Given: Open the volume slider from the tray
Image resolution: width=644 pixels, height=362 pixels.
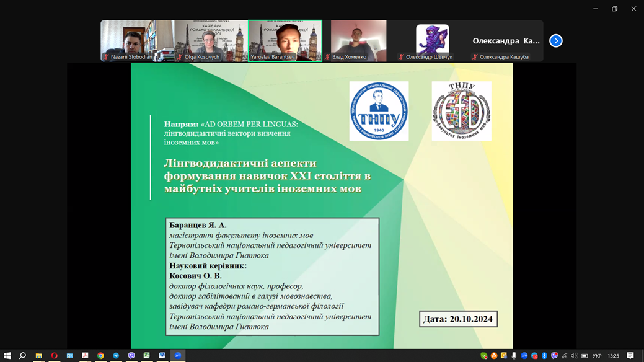Looking at the screenshot, I should click(x=574, y=355).
